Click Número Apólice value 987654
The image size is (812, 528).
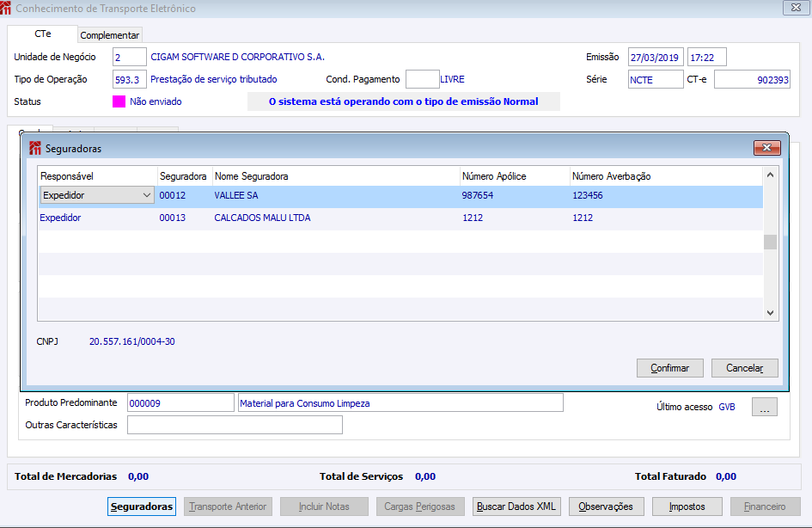coord(478,195)
